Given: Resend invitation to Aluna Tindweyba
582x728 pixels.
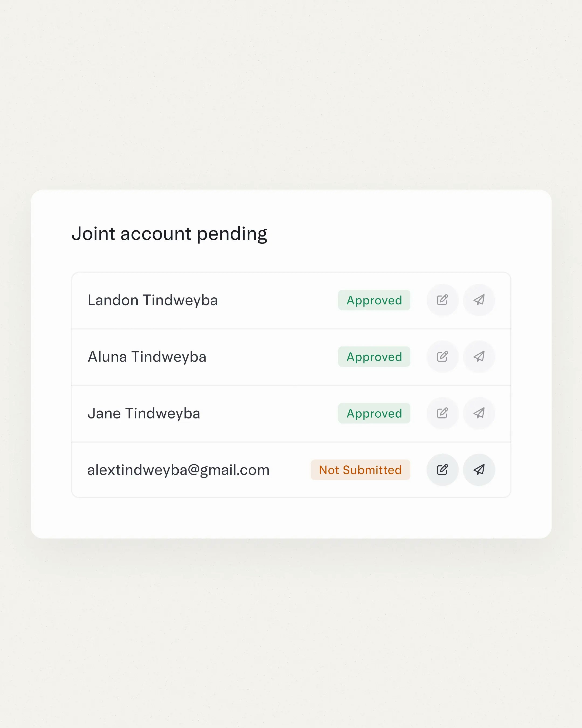Looking at the screenshot, I should 479,357.
